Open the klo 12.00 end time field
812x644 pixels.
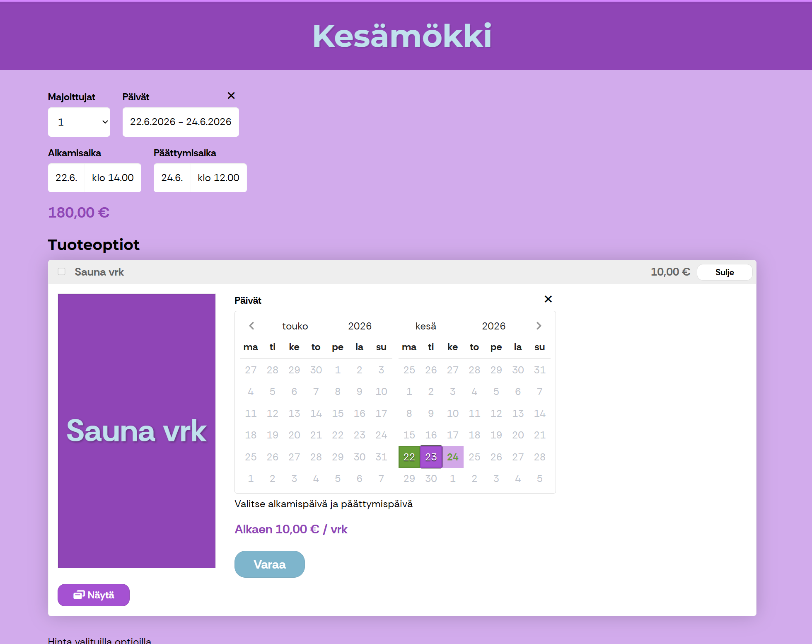tap(218, 178)
